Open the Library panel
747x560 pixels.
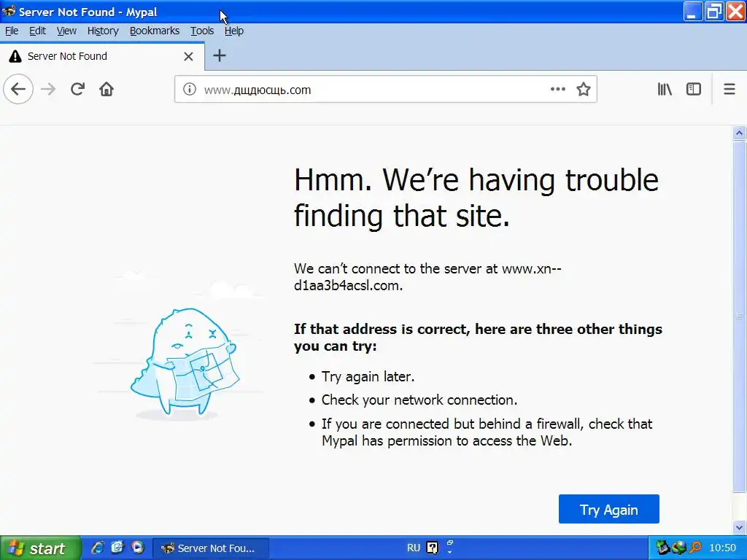(x=665, y=89)
